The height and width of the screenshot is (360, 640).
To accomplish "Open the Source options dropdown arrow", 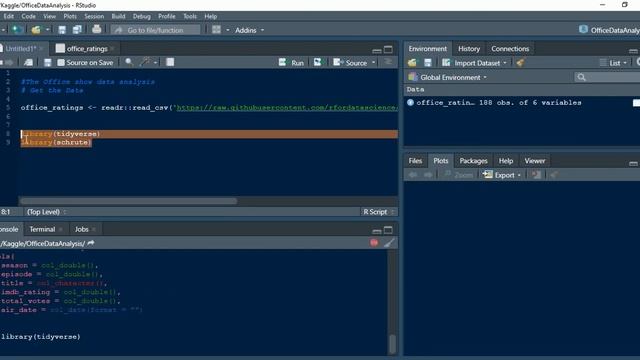I will [x=373, y=63].
